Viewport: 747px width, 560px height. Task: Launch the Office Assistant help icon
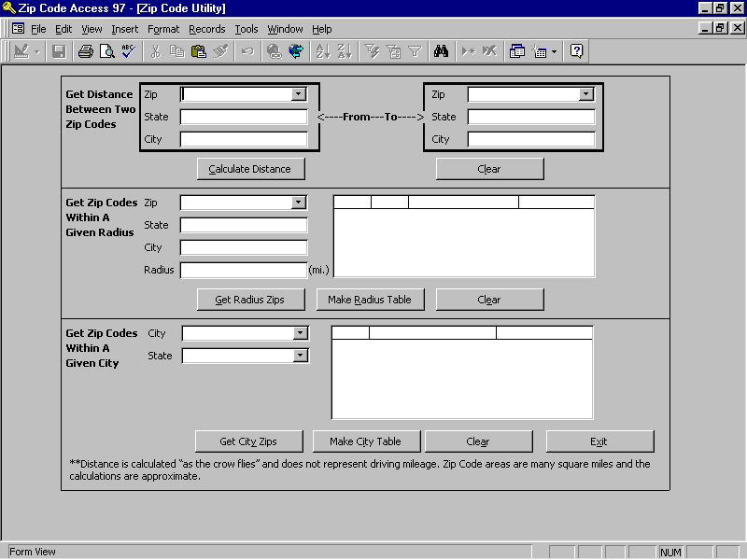(x=576, y=51)
